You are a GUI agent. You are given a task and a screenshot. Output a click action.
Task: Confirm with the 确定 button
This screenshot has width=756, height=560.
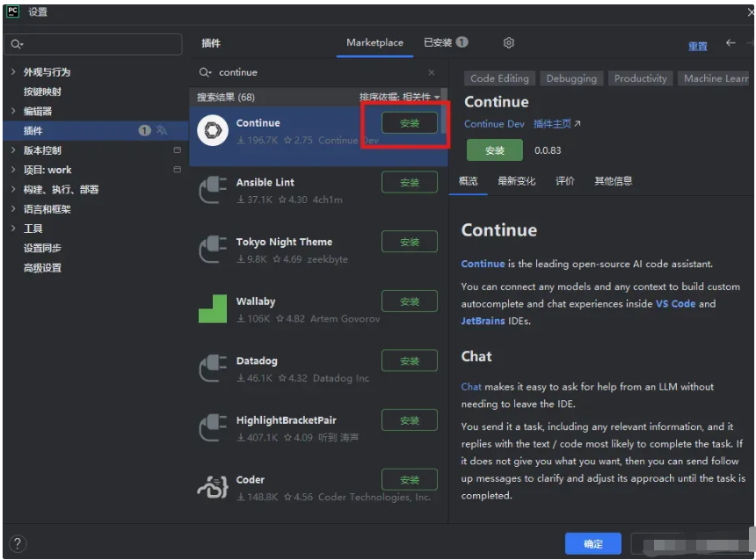click(x=592, y=543)
